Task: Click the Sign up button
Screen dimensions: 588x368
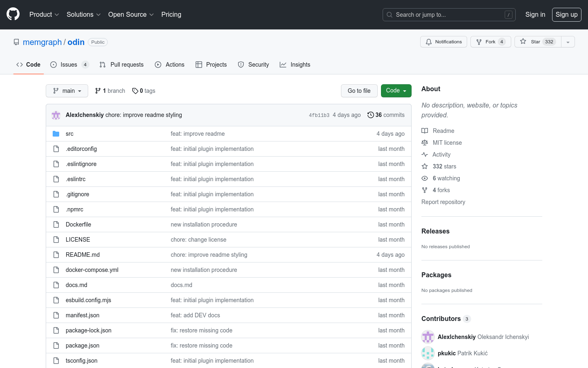Action: (x=567, y=14)
